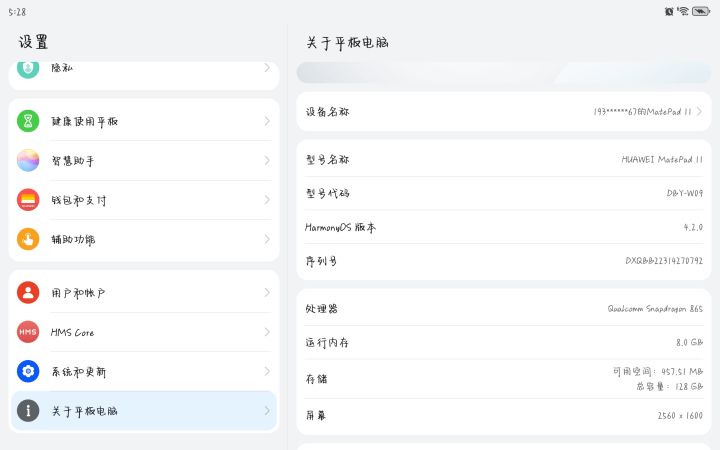Open the 健康使用平板 chevron arrow
This screenshot has height=450, width=720.
(267, 121)
